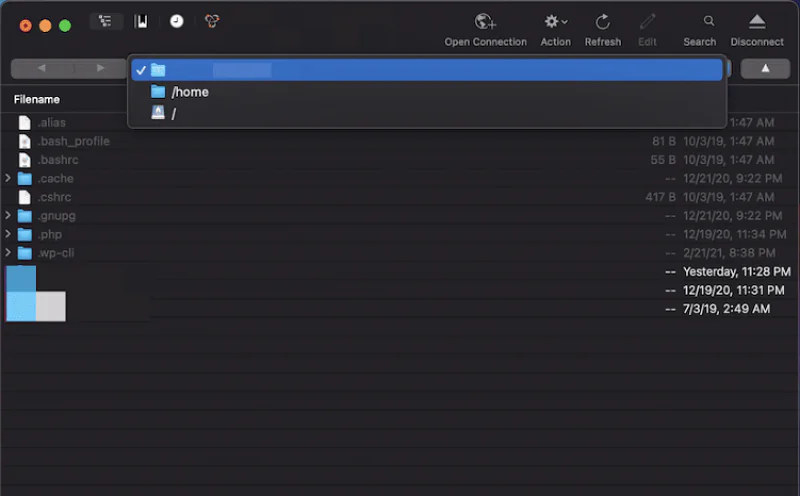Click the 12/19/20, 11:34 PM date
The width and height of the screenshot is (800, 496).
pyautogui.click(x=734, y=234)
